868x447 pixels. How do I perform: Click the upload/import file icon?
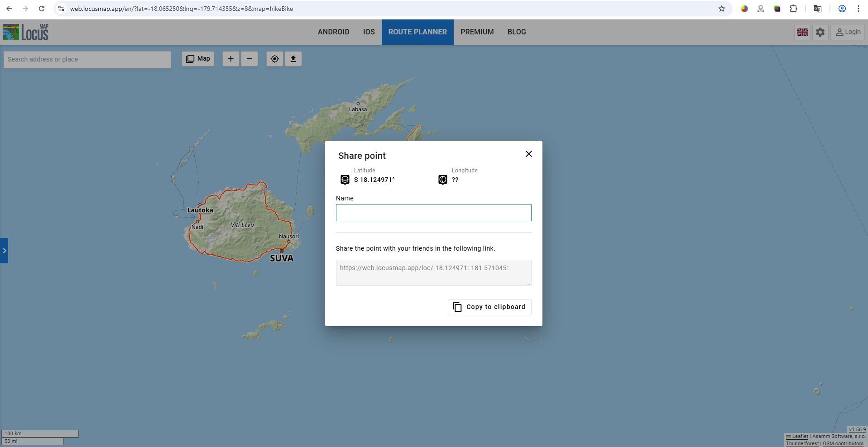point(293,59)
